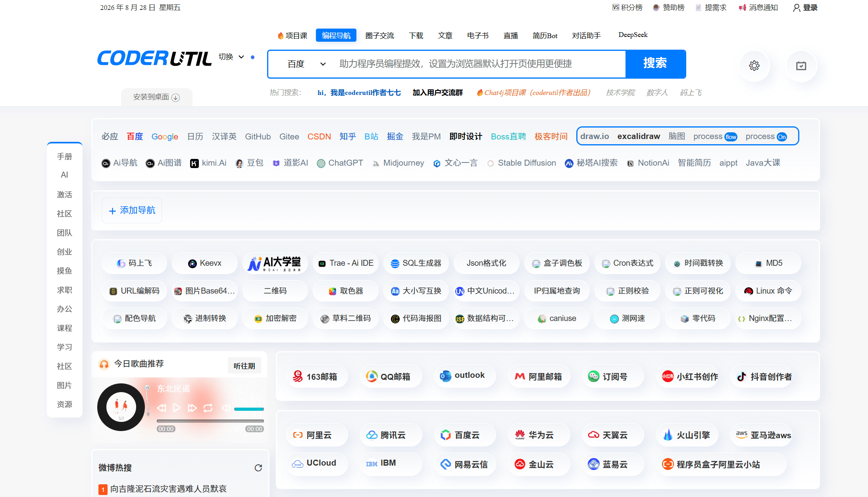This screenshot has width=868, height=497.
Task: Click 添加导航 button
Action: click(x=132, y=210)
